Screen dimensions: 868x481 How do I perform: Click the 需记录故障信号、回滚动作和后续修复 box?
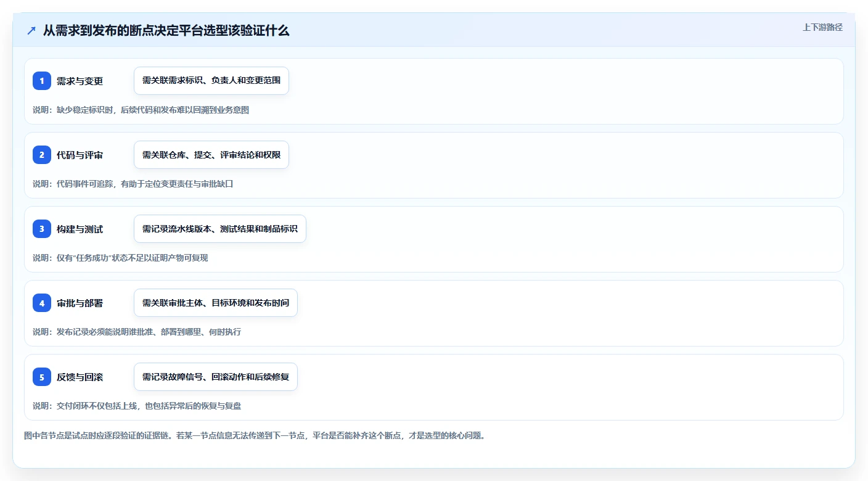pos(216,377)
